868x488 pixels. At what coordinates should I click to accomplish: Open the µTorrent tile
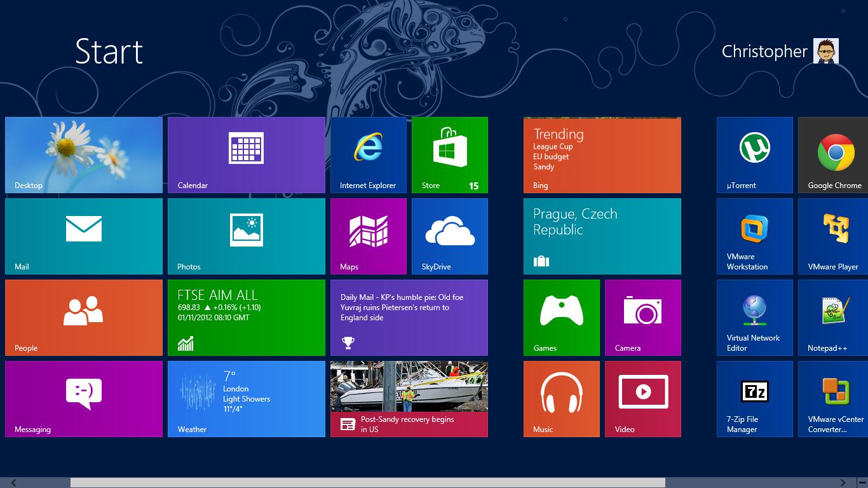point(755,155)
